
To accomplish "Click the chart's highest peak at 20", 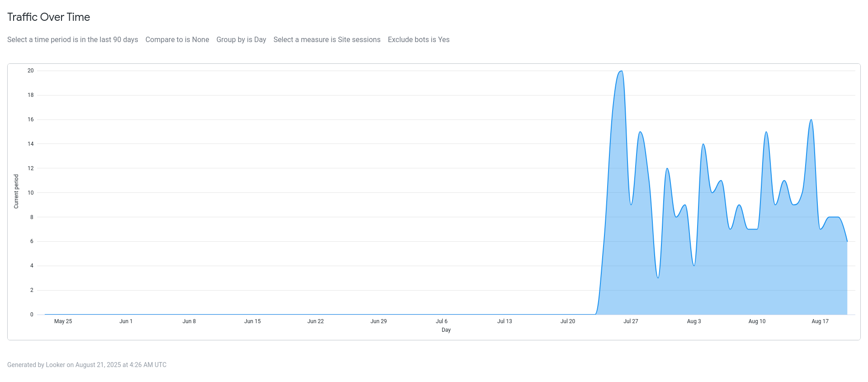I will click(x=621, y=72).
